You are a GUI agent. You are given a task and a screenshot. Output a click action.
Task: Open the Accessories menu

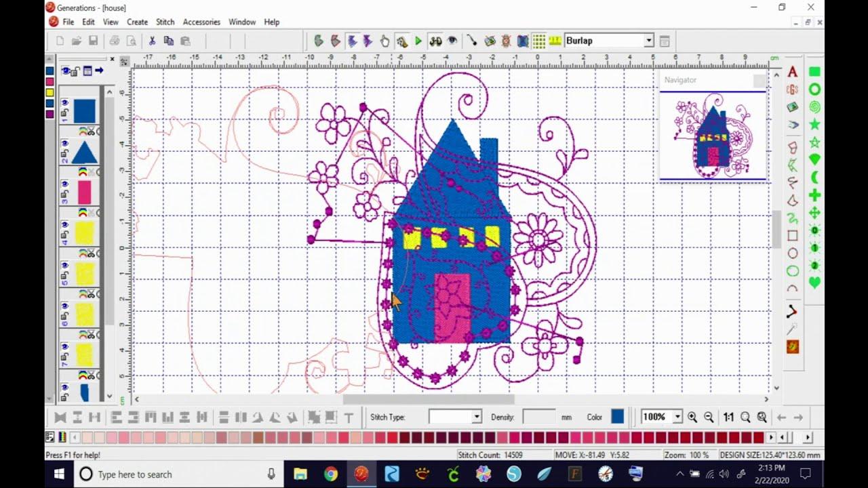pyautogui.click(x=201, y=22)
